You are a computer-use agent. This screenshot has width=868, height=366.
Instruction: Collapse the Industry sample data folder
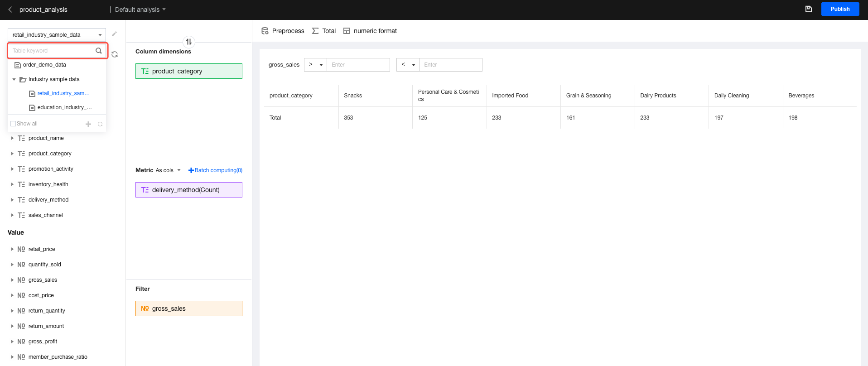(x=14, y=79)
